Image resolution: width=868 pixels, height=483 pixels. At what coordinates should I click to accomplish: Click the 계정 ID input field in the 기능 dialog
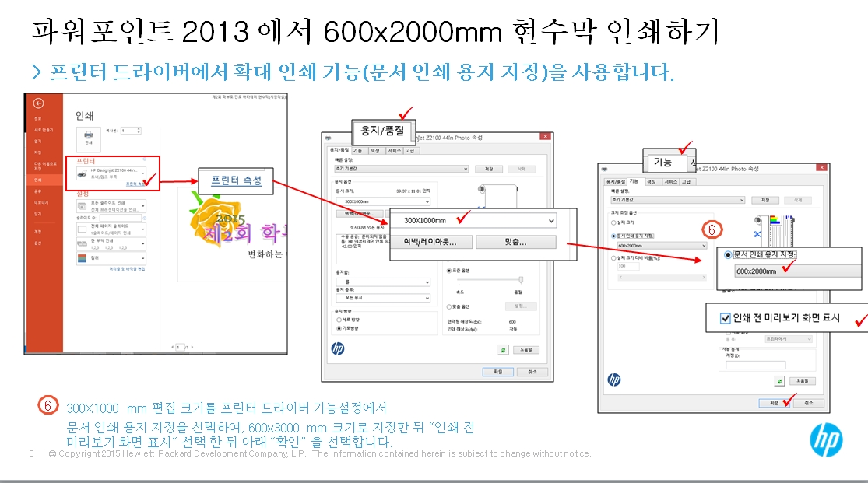click(x=756, y=365)
